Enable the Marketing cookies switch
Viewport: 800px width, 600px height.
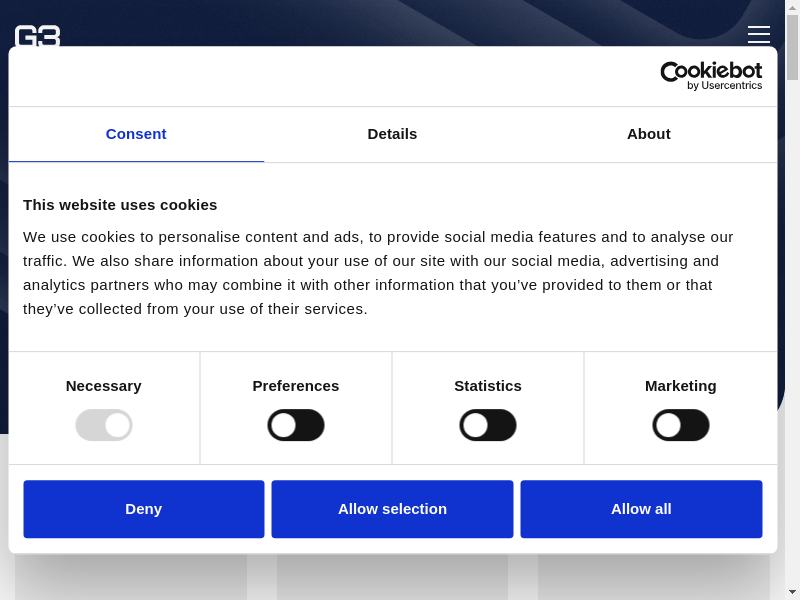681,425
